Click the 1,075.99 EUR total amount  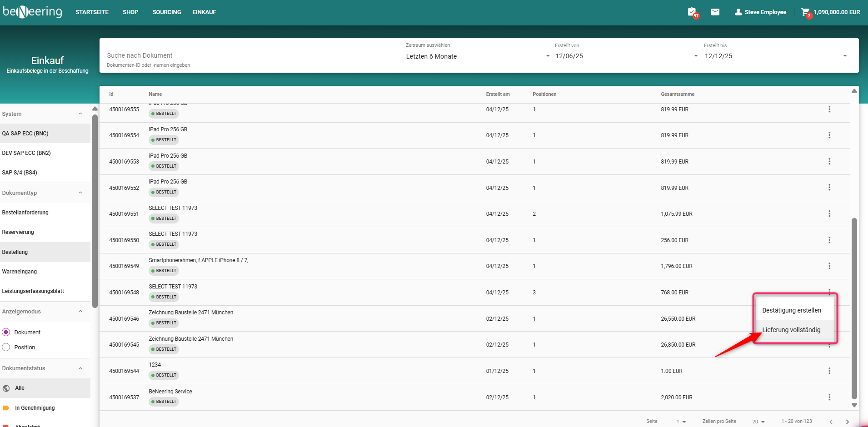(677, 213)
